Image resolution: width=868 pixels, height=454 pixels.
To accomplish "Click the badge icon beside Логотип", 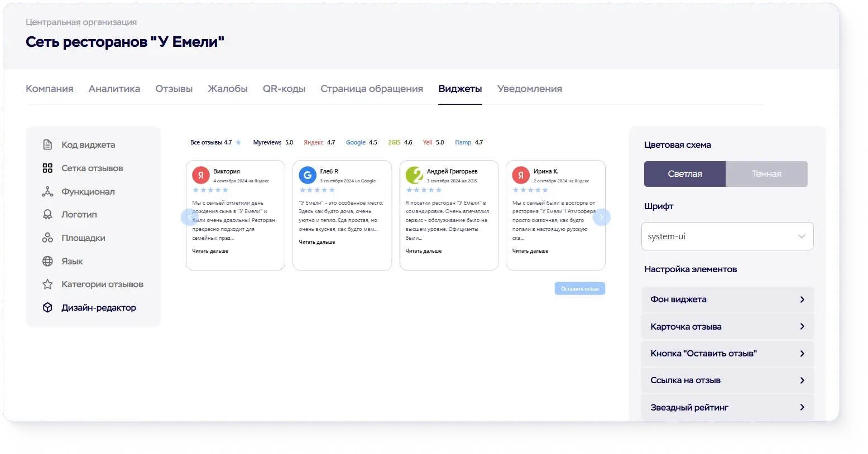I will click(47, 215).
